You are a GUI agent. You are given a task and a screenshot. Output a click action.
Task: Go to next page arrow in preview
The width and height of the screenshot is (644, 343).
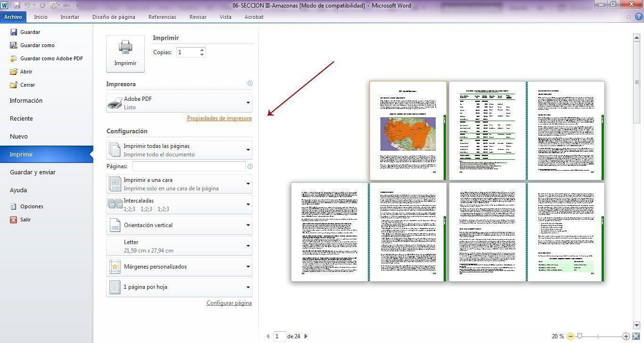click(306, 336)
